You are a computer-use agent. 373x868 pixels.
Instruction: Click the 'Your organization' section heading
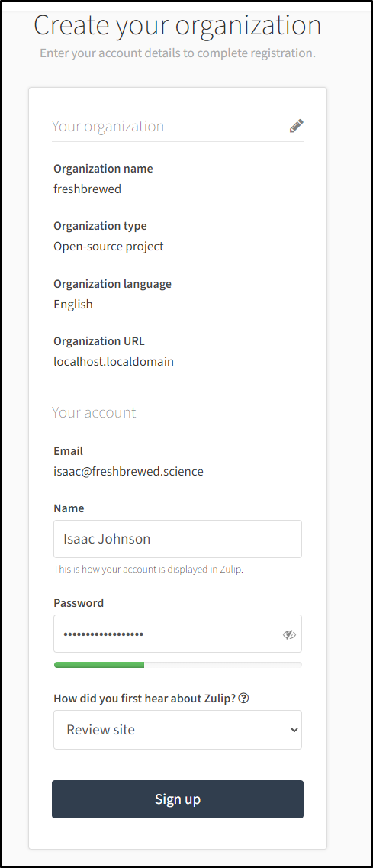tap(108, 126)
